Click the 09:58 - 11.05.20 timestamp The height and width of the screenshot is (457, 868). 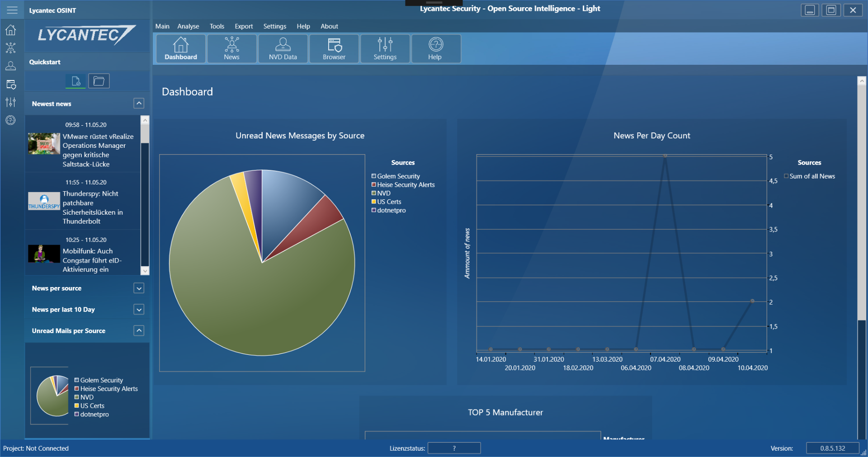click(86, 125)
